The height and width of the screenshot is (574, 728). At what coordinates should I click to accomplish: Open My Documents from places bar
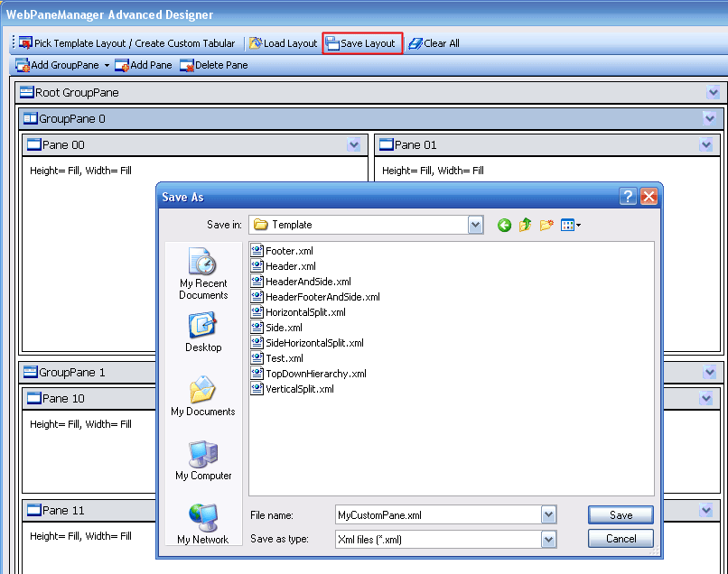tap(203, 395)
